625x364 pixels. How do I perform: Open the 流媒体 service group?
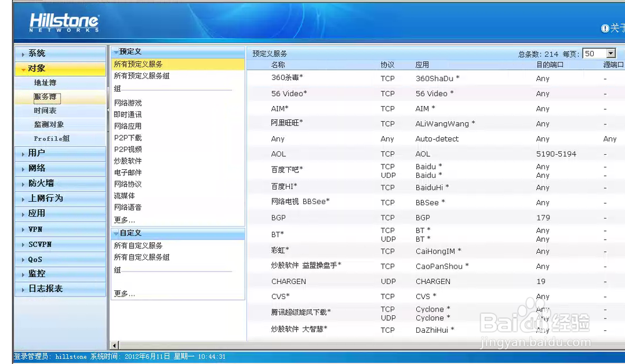pos(124,195)
